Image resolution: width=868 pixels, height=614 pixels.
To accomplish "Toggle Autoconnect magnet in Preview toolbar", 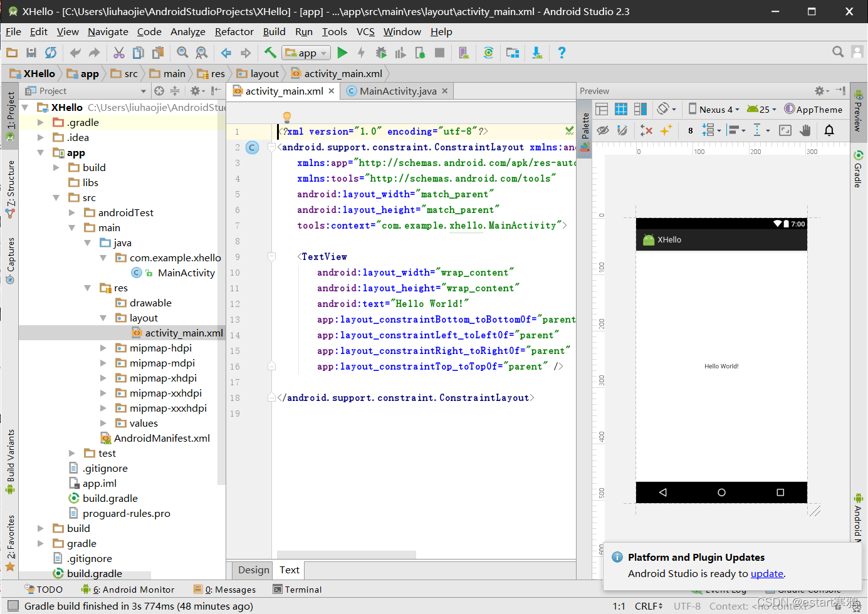I will (622, 130).
